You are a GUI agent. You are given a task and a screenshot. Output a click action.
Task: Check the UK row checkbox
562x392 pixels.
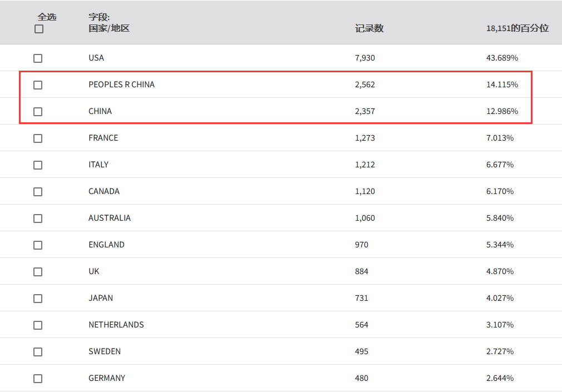tap(38, 272)
